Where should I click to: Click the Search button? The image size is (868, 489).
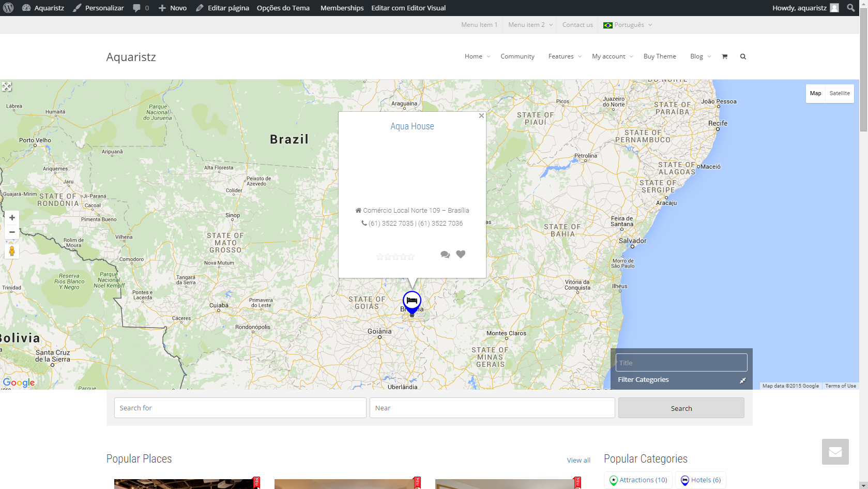[x=681, y=408]
